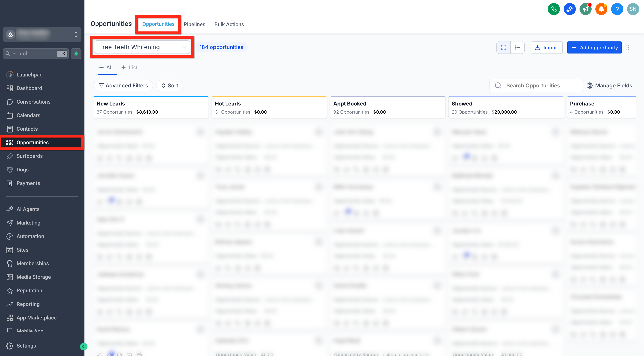Switch to board grid view
Image resolution: width=644 pixels, height=356 pixels.
[504, 47]
